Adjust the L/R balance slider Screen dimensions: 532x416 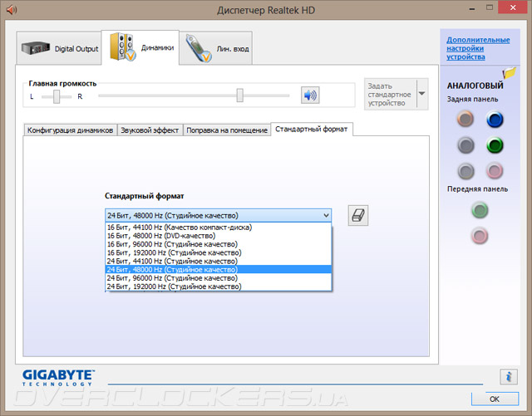coord(57,96)
